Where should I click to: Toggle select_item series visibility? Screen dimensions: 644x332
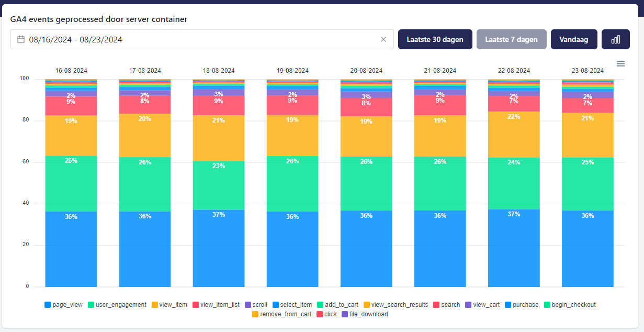pos(296,305)
